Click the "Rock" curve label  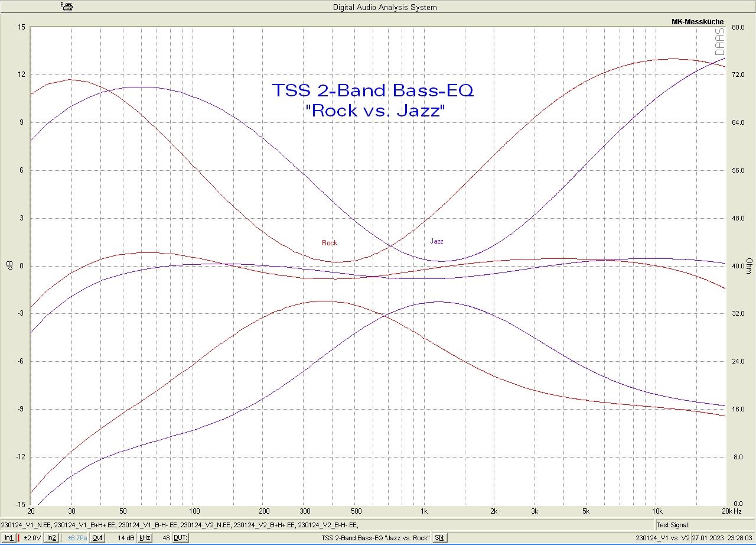(330, 243)
